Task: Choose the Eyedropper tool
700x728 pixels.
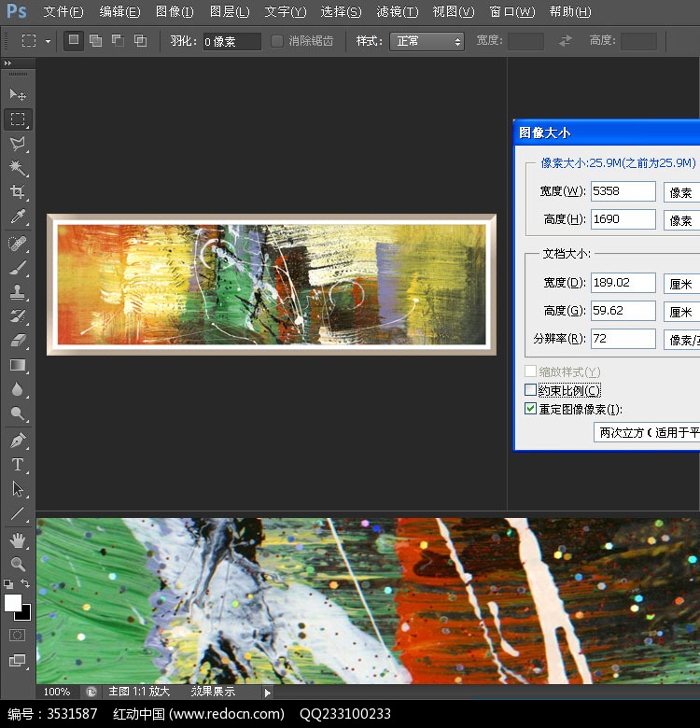Action: (x=18, y=217)
